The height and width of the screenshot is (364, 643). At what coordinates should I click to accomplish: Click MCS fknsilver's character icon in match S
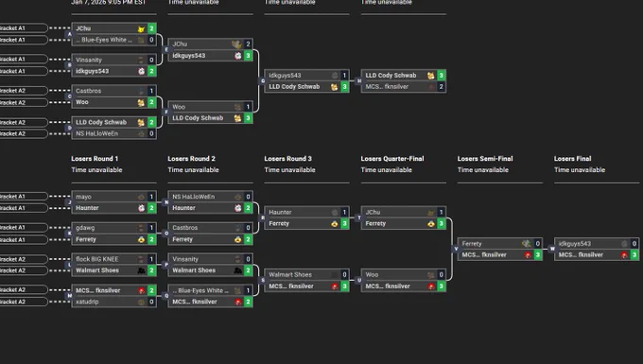[x=334, y=286]
